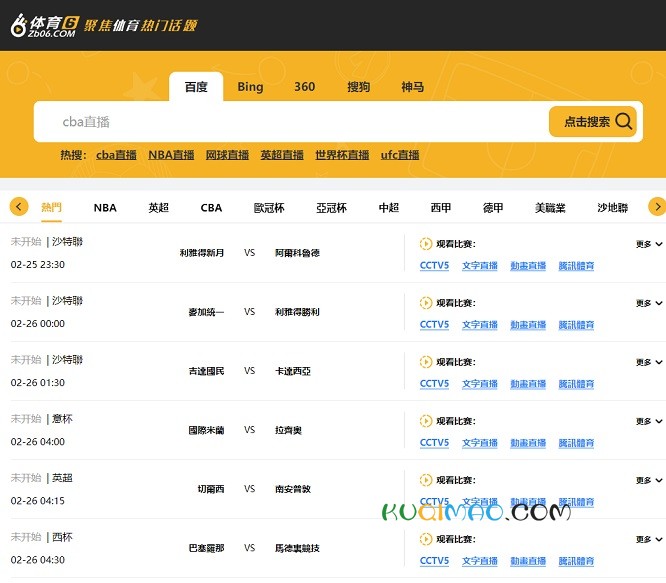Open hot search 网球直播 link

coord(227,155)
